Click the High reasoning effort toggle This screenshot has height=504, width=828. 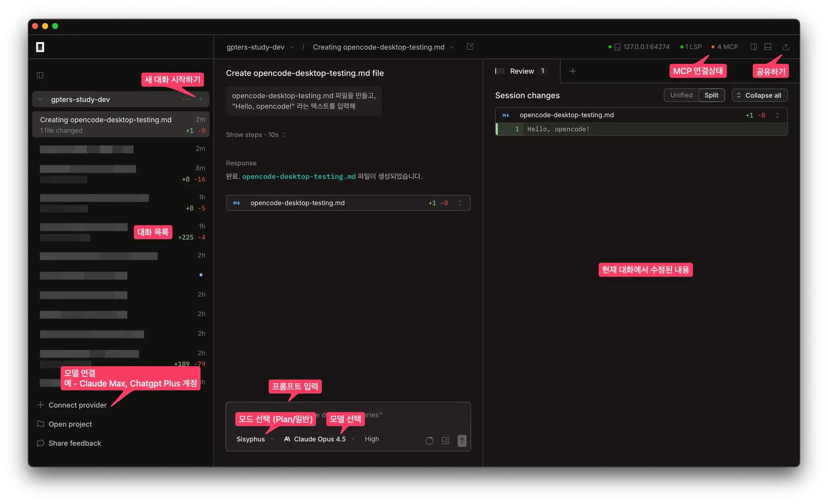pyautogui.click(x=372, y=439)
